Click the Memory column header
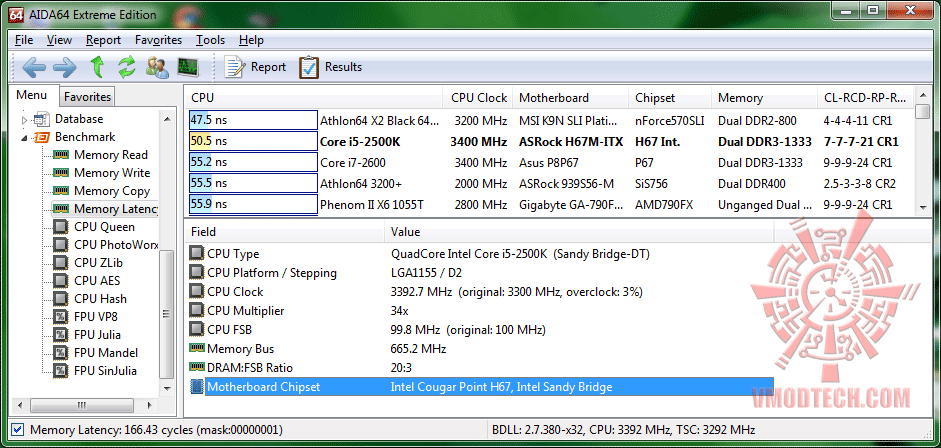 (x=765, y=98)
